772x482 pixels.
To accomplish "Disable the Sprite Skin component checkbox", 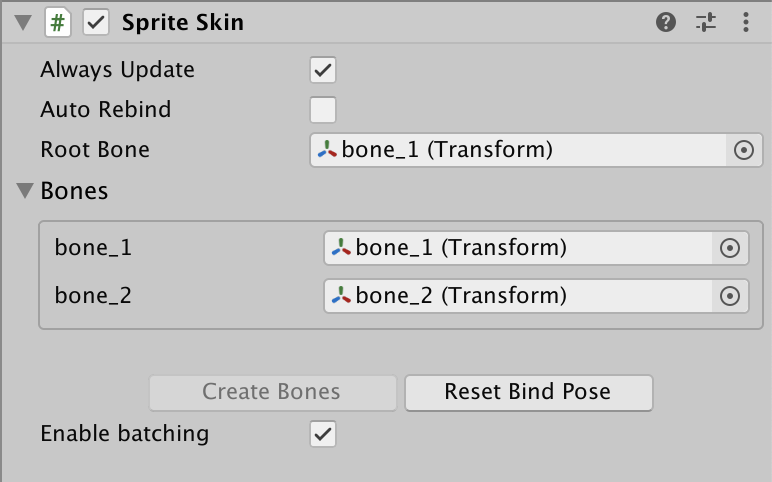I will click(96, 23).
